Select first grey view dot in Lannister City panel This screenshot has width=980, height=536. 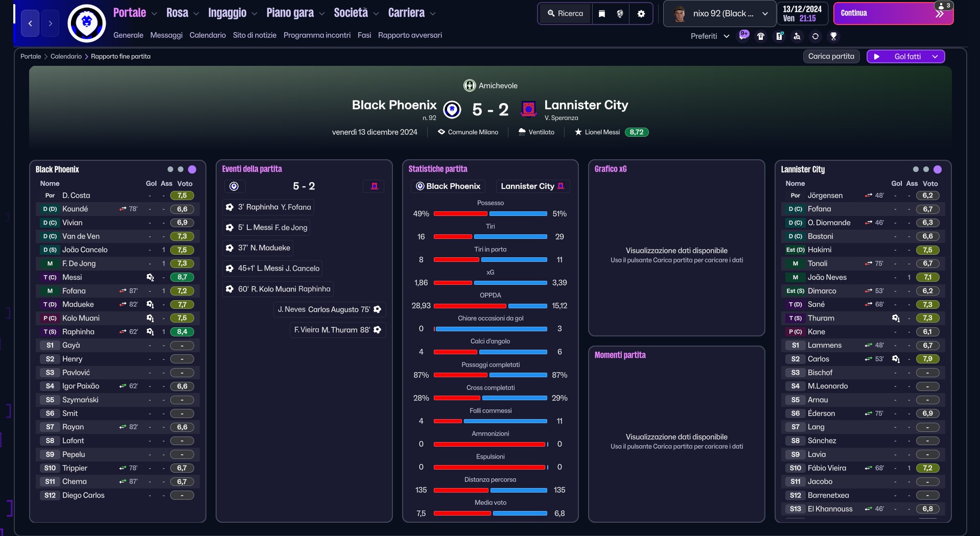[x=916, y=169]
